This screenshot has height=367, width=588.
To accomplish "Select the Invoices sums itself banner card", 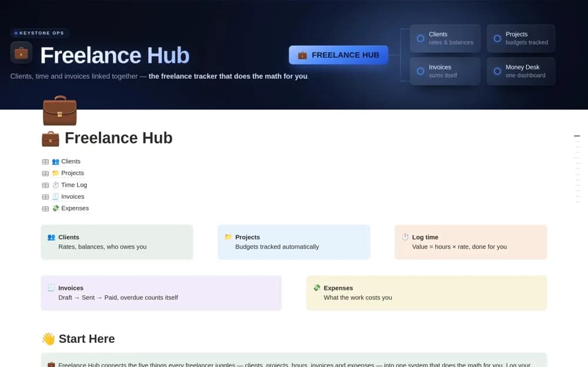I will [445, 71].
